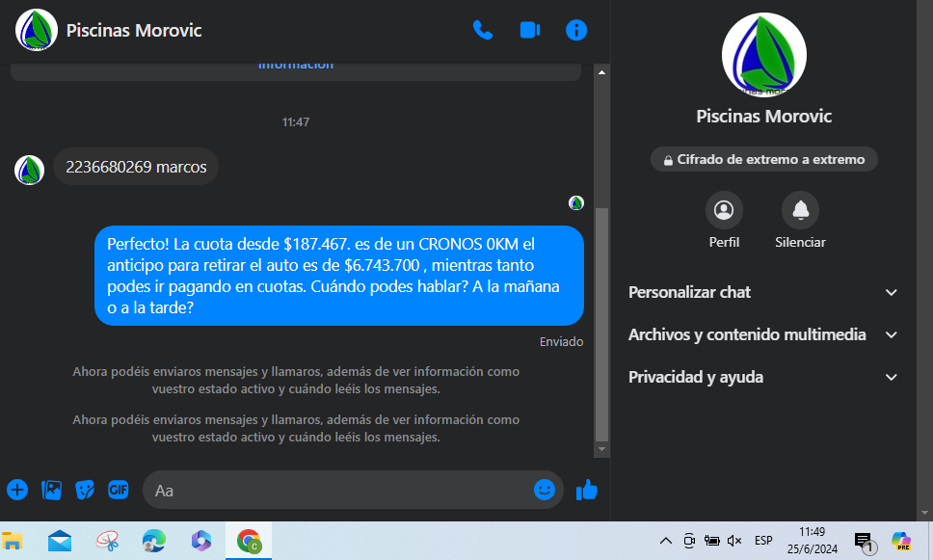Mute system volume from the tray speaker
This screenshot has height=560, width=933.
click(734, 541)
